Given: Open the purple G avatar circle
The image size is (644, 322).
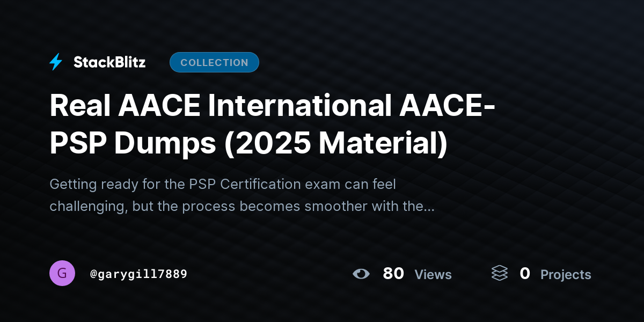Looking at the screenshot, I should [x=62, y=273].
